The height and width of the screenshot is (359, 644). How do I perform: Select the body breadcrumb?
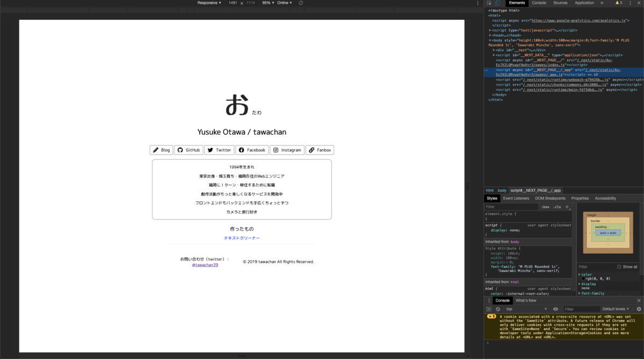click(502, 191)
